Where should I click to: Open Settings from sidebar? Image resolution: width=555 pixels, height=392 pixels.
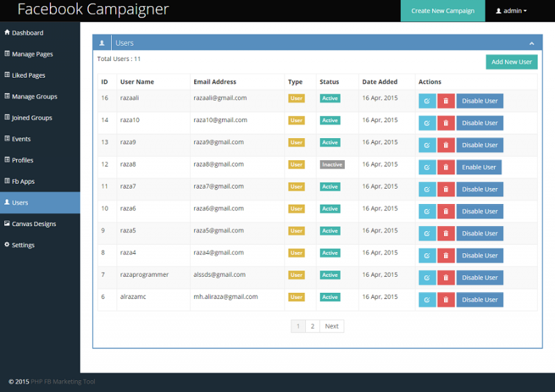pyautogui.click(x=40, y=245)
